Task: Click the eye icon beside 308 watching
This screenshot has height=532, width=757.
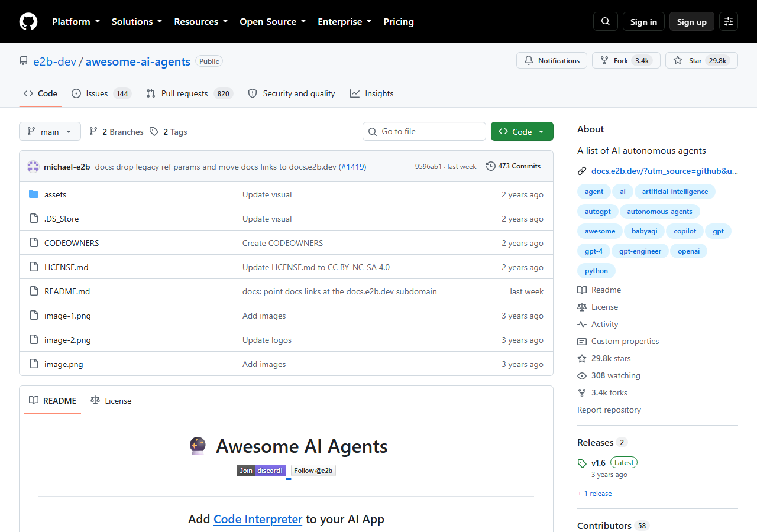Action: tap(582, 375)
